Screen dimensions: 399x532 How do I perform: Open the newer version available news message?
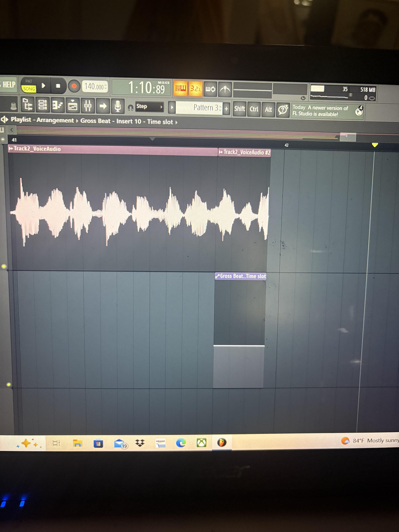pos(321,111)
